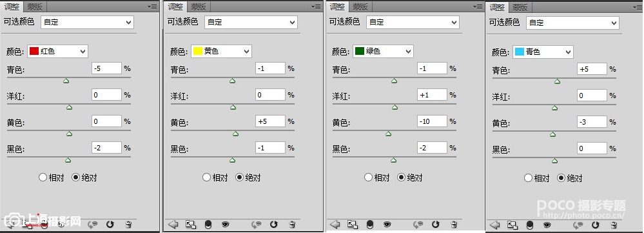Viewport: 644px width, 233px height.
Task: Click reset icon in cyan panel
Action: [595, 225]
